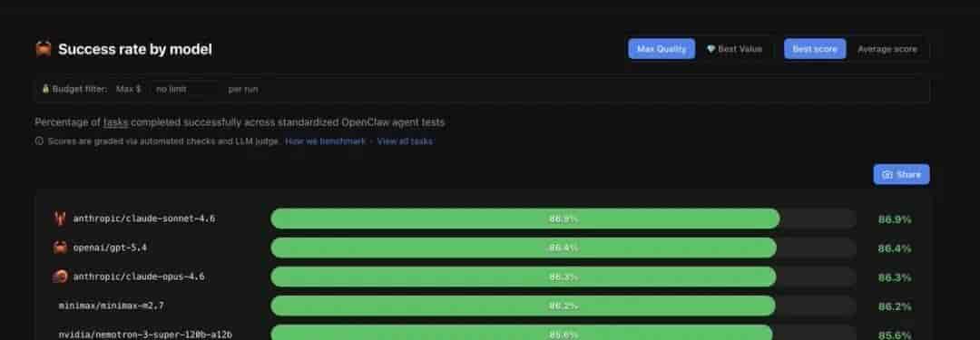980x340 pixels.
Task: Click the Max $ budget input field
Action: 185,90
